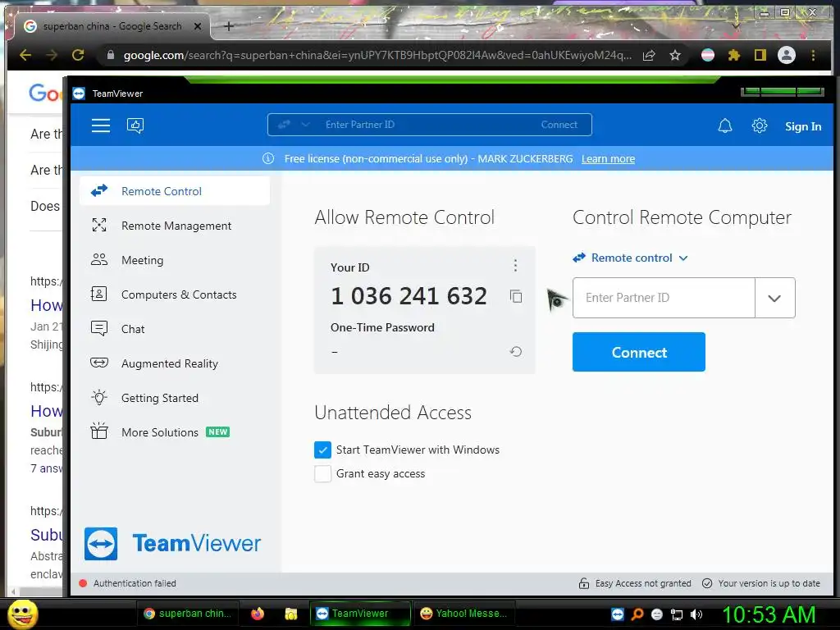Click the Computers & Contacts card icon

[99, 294]
